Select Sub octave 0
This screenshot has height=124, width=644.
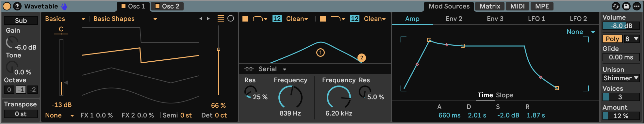coord(9,90)
